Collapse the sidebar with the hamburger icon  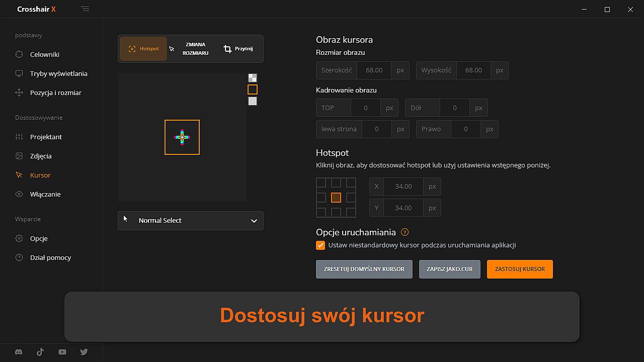pyautogui.click(x=85, y=9)
